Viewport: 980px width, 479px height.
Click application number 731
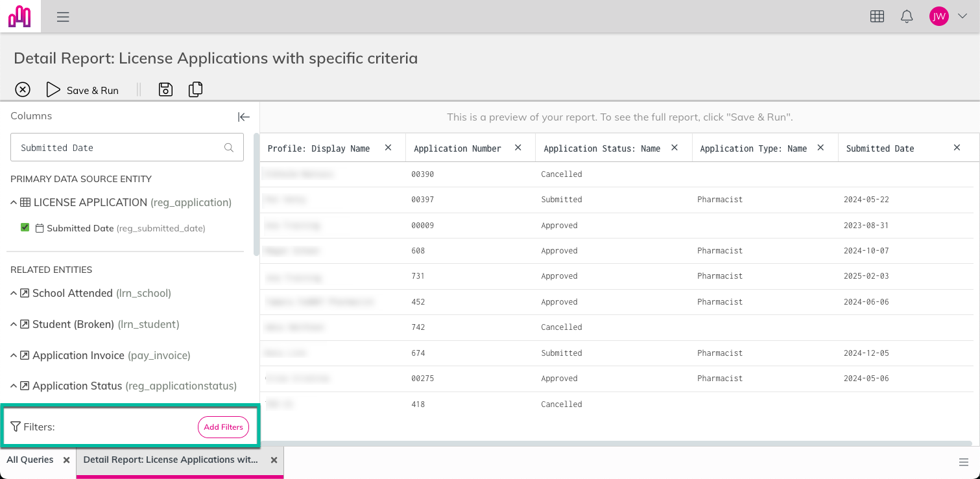[x=418, y=276]
